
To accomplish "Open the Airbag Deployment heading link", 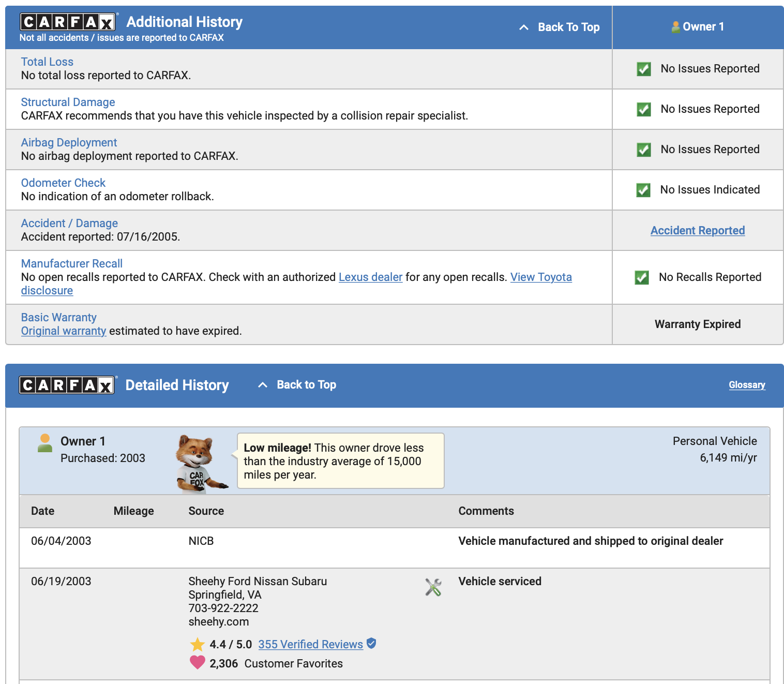I will [x=69, y=142].
